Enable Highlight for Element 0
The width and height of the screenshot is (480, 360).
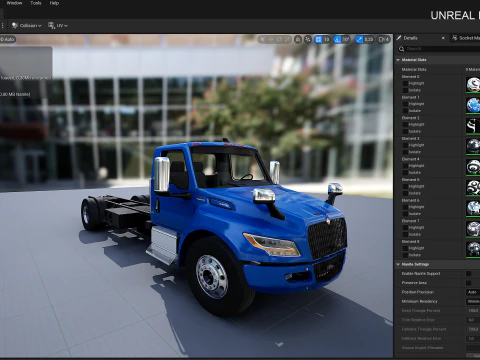405,83
